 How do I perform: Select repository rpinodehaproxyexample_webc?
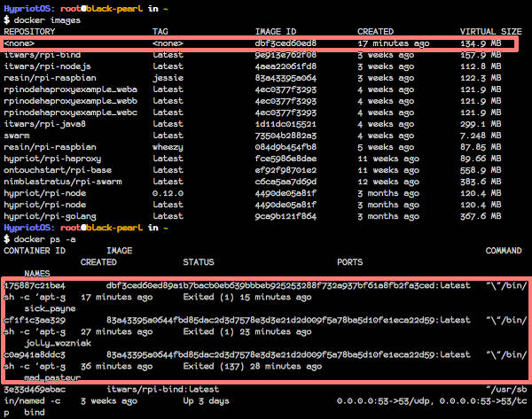pos(71,113)
